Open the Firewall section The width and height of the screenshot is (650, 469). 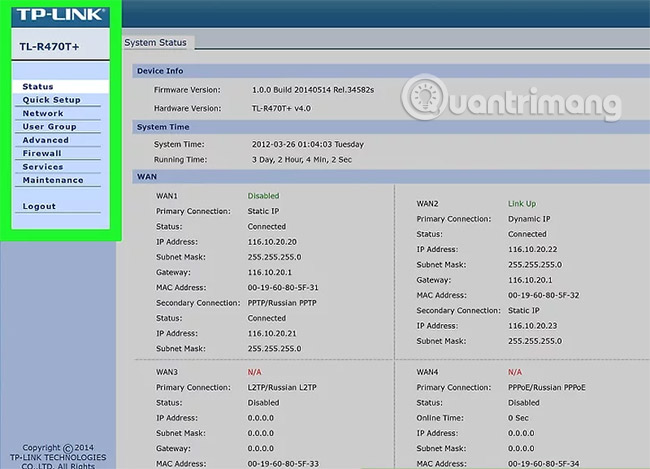42,154
